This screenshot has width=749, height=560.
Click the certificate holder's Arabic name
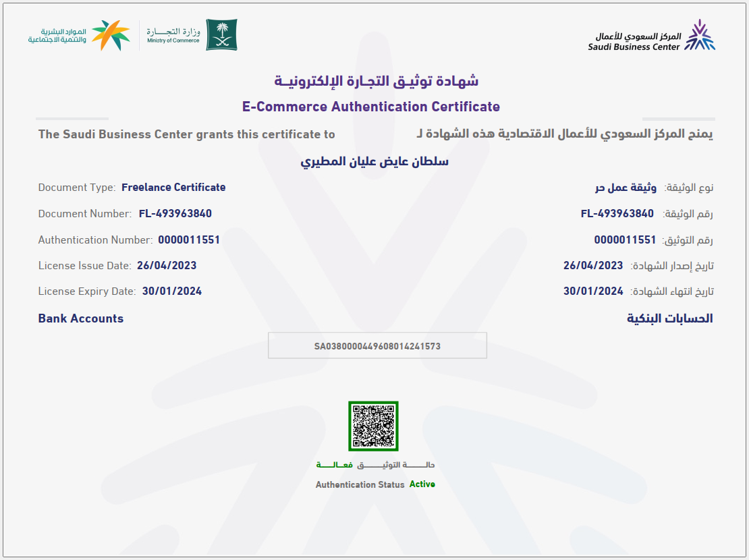374,162
